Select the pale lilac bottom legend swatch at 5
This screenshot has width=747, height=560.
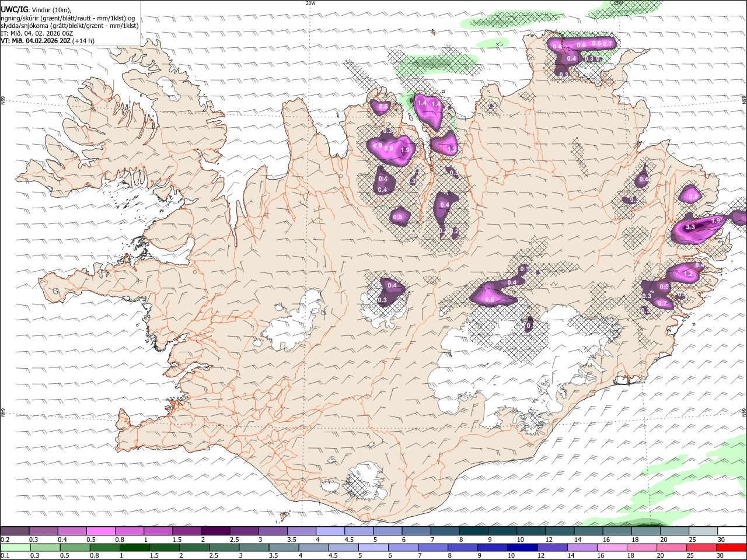click(373, 547)
